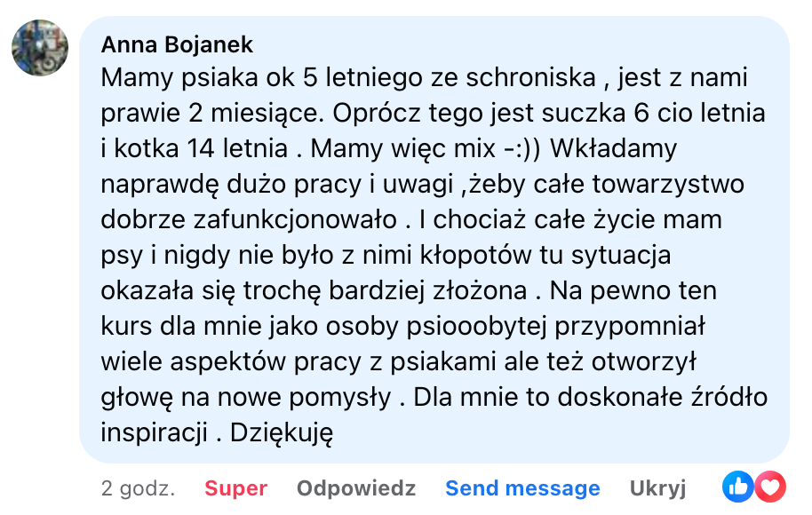React with the Super button
The height and width of the screenshot is (515, 812).
(236, 488)
